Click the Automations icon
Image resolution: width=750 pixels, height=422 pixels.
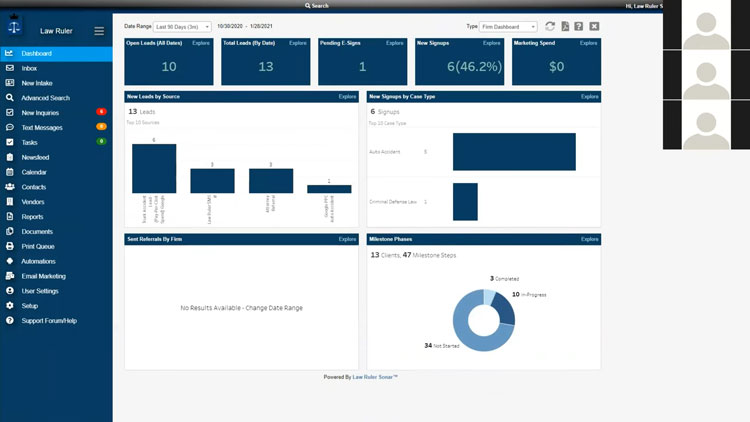[10, 261]
